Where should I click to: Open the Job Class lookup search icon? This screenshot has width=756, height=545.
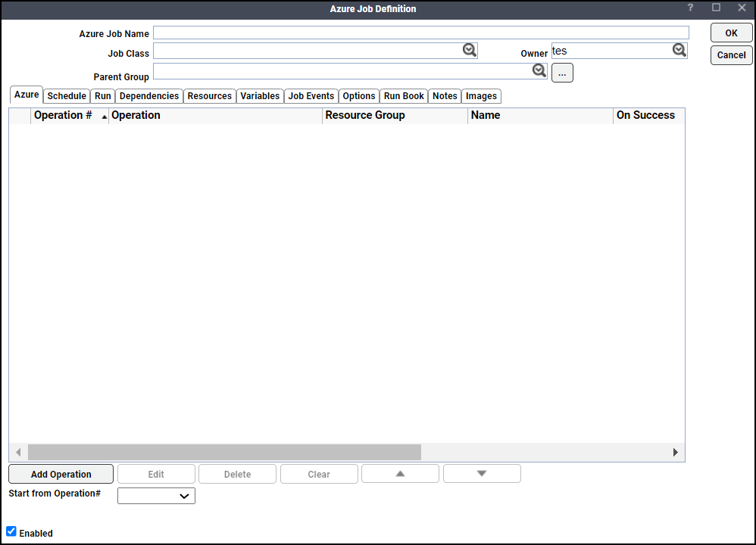(469, 50)
